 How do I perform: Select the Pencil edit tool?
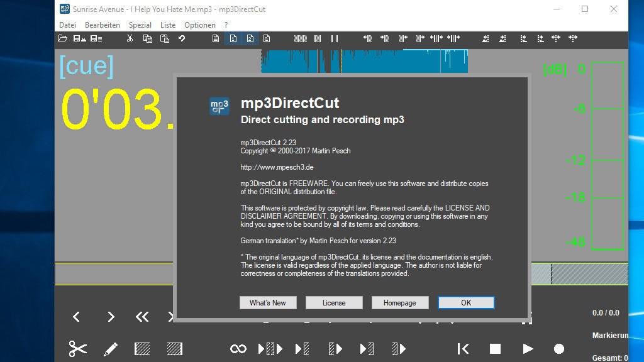coord(111,348)
